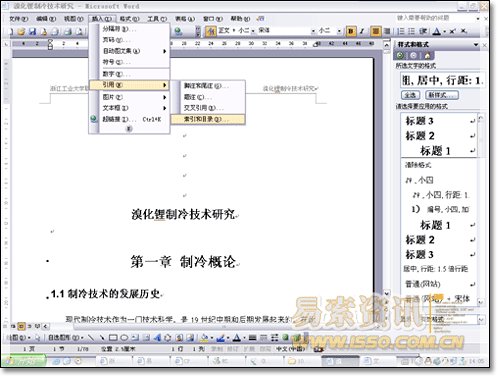Click the Select Objects pointer icon
500x378 pixels.
coord(38,338)
